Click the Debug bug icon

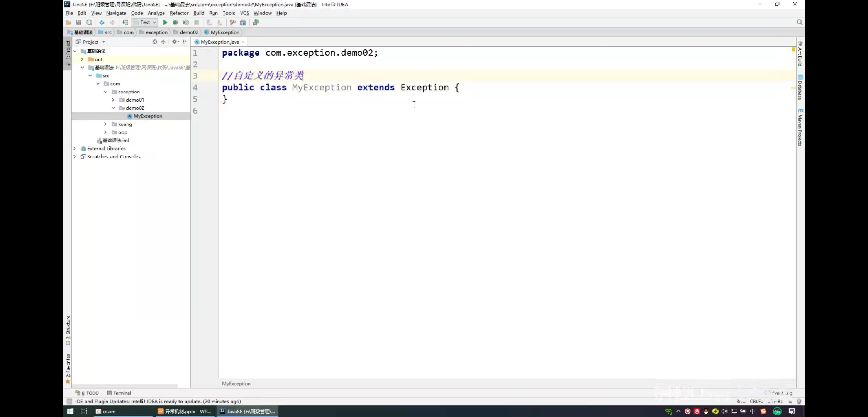pos(175,22)
